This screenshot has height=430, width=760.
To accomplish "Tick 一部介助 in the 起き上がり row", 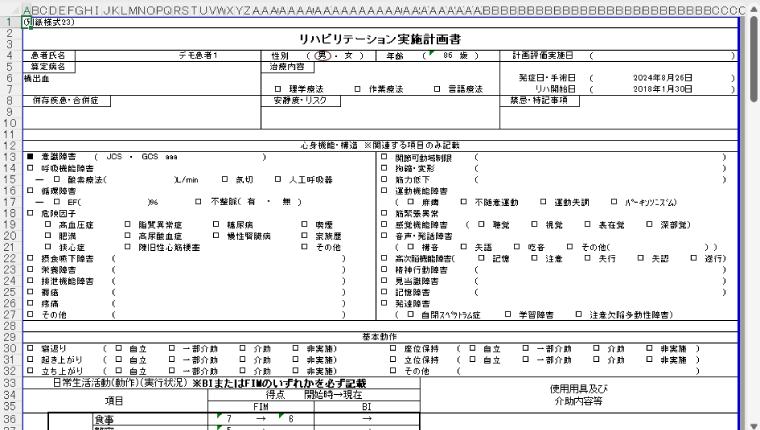I will point(172,359).
